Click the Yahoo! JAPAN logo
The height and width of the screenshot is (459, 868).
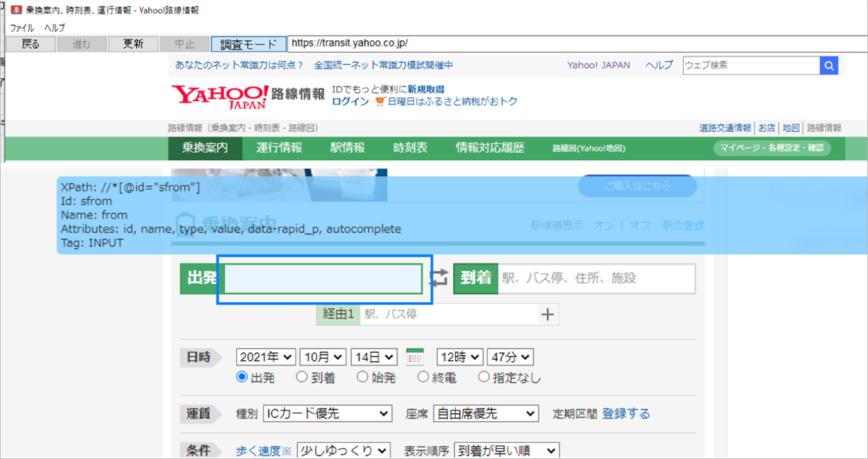coord(220,97)
